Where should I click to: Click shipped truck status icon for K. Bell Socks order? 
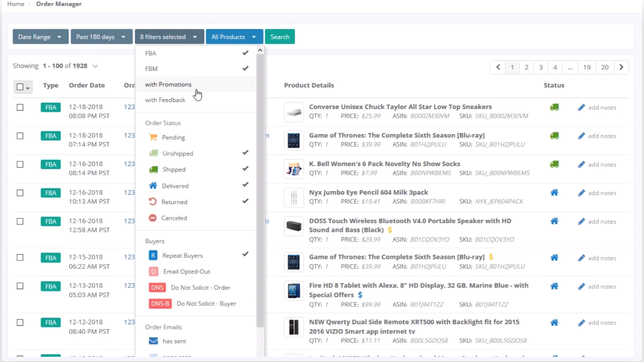pos(554,164)
